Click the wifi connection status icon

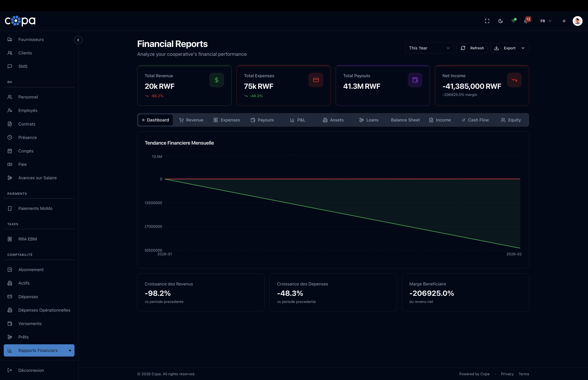(x=513, y=21)
